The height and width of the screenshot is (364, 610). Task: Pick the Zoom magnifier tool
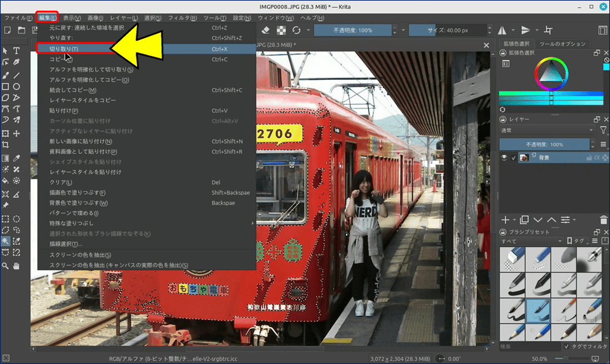[5, 265]
